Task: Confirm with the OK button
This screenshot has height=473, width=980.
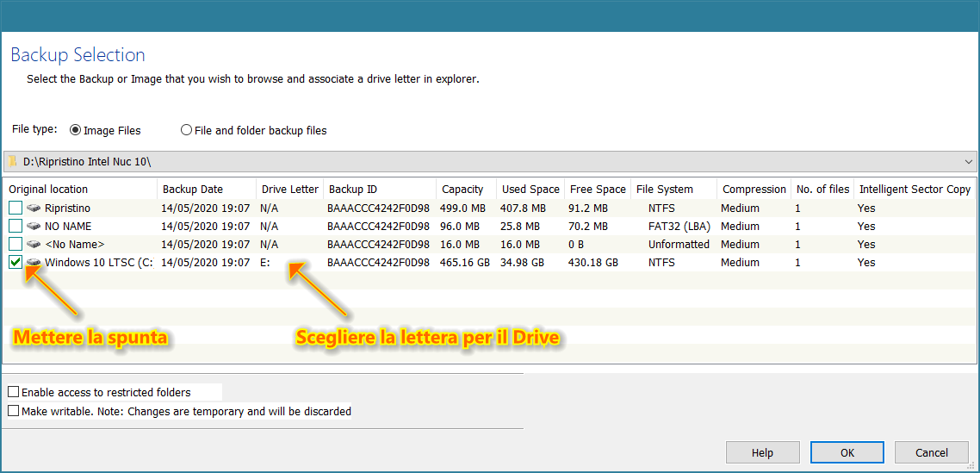Action: pyautogui.click(x=847, y=452)
